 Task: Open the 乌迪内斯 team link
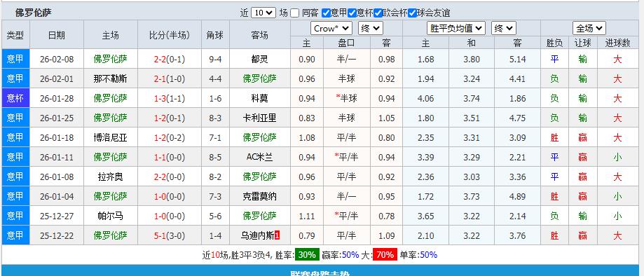pos(257,236)
